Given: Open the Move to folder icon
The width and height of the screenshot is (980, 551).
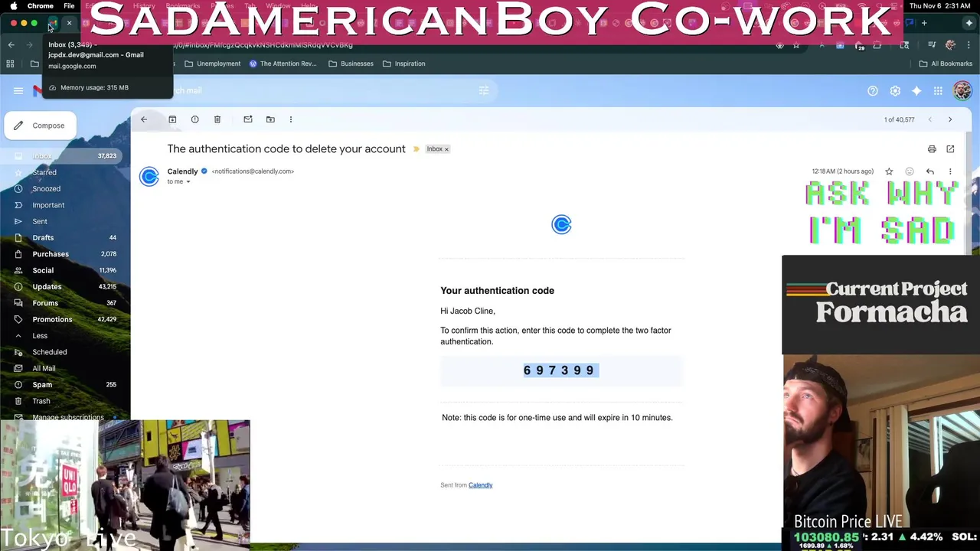Looking at the screenshot, I should point(270,119).
